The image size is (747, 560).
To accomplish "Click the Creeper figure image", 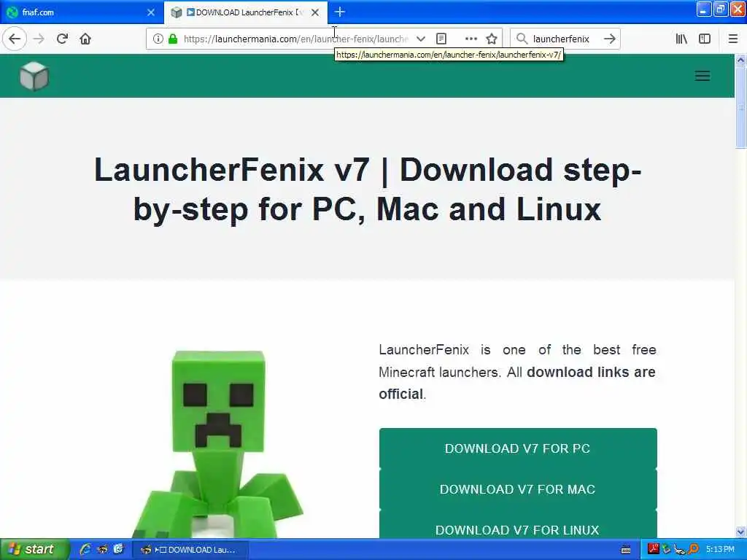I will (219, 444).
